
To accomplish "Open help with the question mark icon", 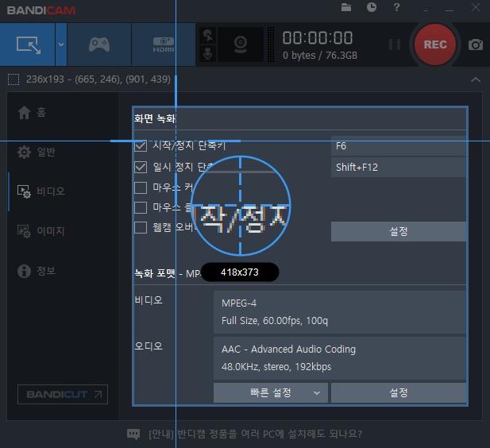I will (x=396, y=7).
